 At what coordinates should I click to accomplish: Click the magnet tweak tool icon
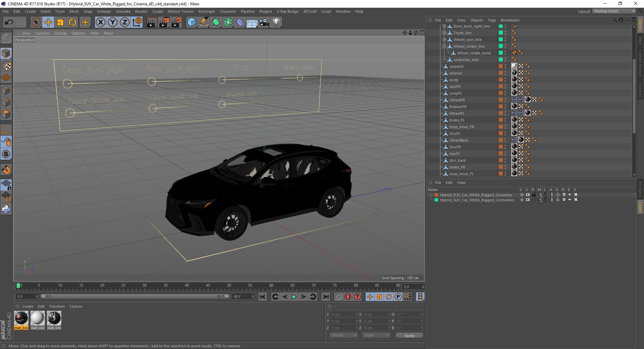click(6, 170)
